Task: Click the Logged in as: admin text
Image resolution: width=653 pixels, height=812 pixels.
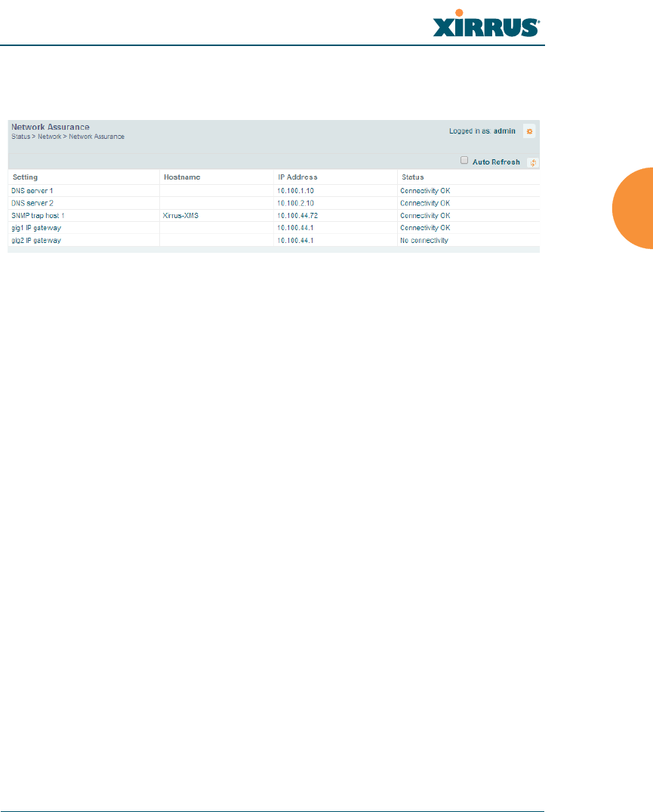Action: 482,131
